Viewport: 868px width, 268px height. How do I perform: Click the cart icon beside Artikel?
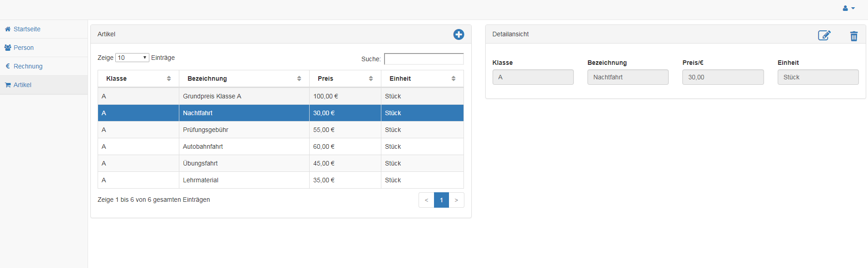click(8, 85)
